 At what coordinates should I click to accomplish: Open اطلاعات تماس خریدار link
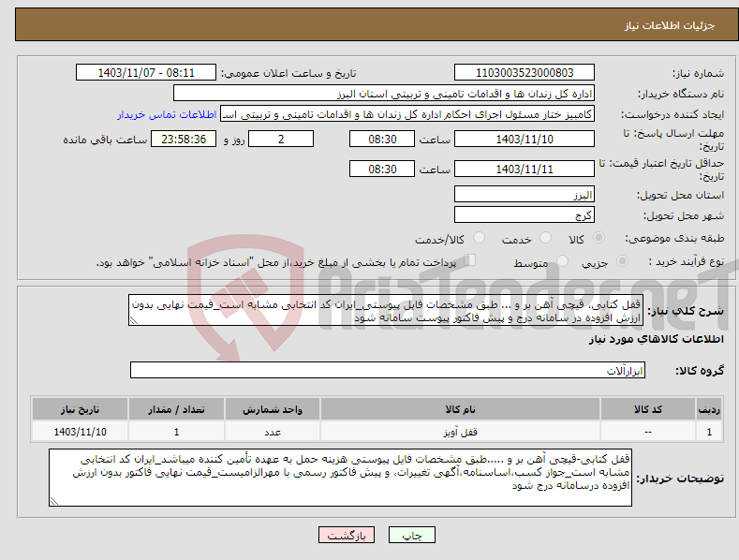[x=167, y=114]
